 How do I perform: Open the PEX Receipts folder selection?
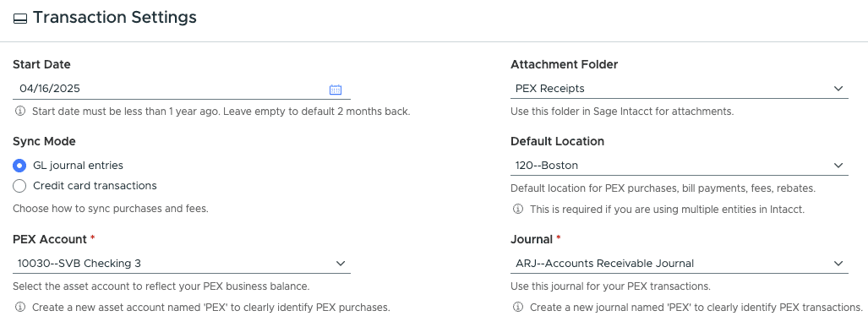680,89
